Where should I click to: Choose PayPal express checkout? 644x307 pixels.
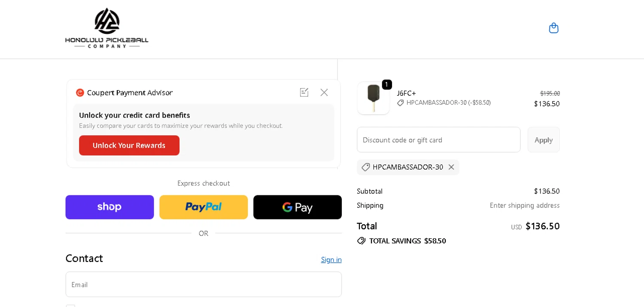pyautogui.click(x=204, y=207)
